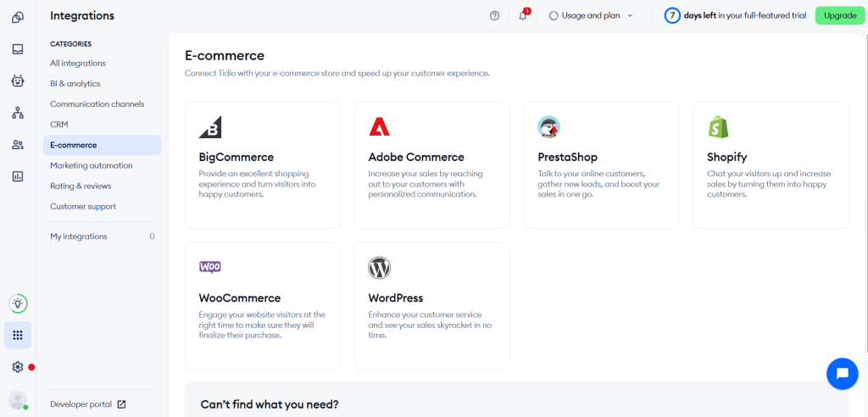Click the user avatar icon
868x417 pixels.
(x=18, y=400)
